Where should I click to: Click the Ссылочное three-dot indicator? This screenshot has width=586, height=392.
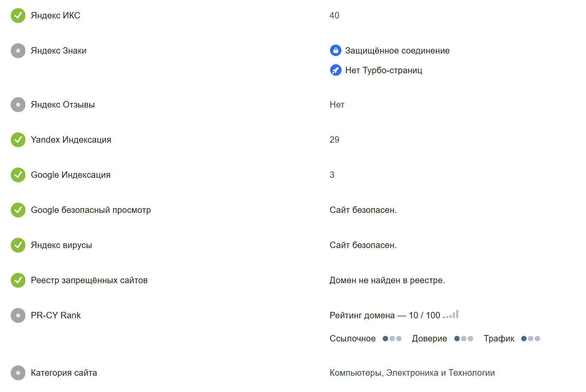tap(392, 338)
